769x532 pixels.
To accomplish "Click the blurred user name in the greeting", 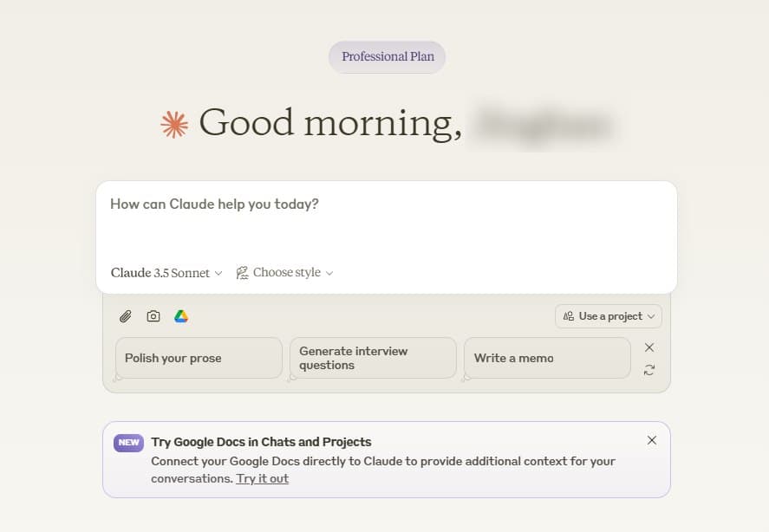I will click(x=544, y=123).
